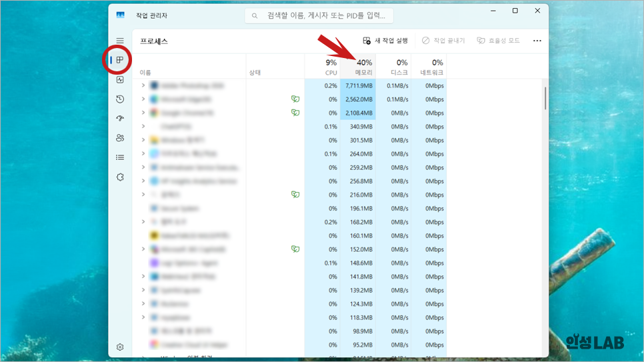Click the vertical scrollbar of the process list
The width and height of the screenshot is (644, 362).
[545, 98]
